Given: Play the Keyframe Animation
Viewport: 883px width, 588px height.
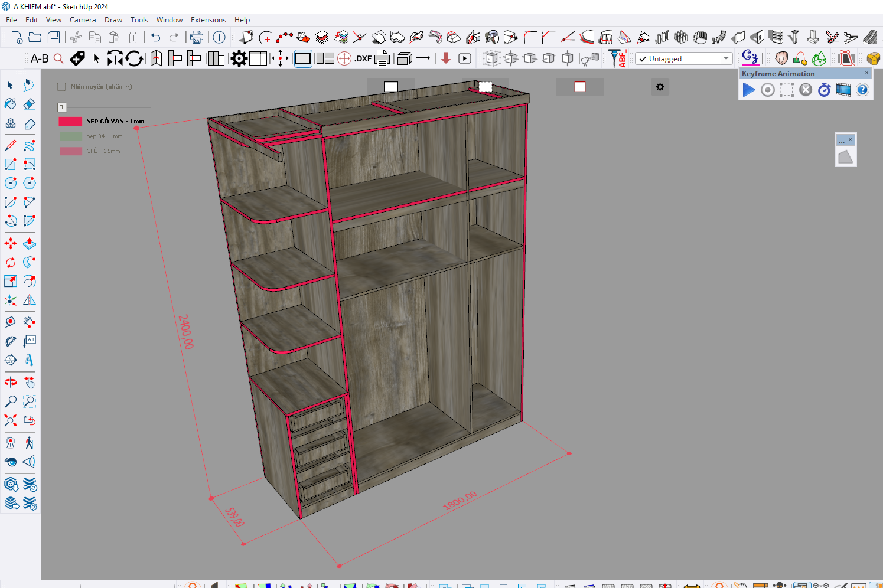Looking at the screenshot, I should pos(748,90).
